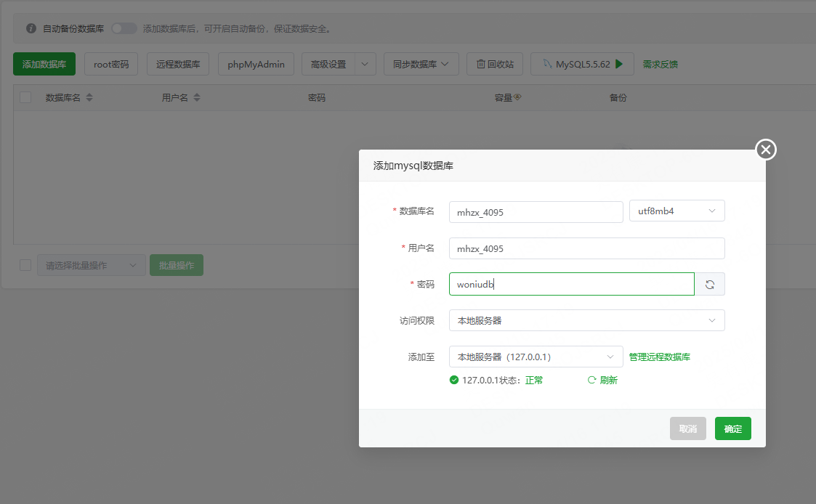Click inside the 密码 password input field

(571, 284)
